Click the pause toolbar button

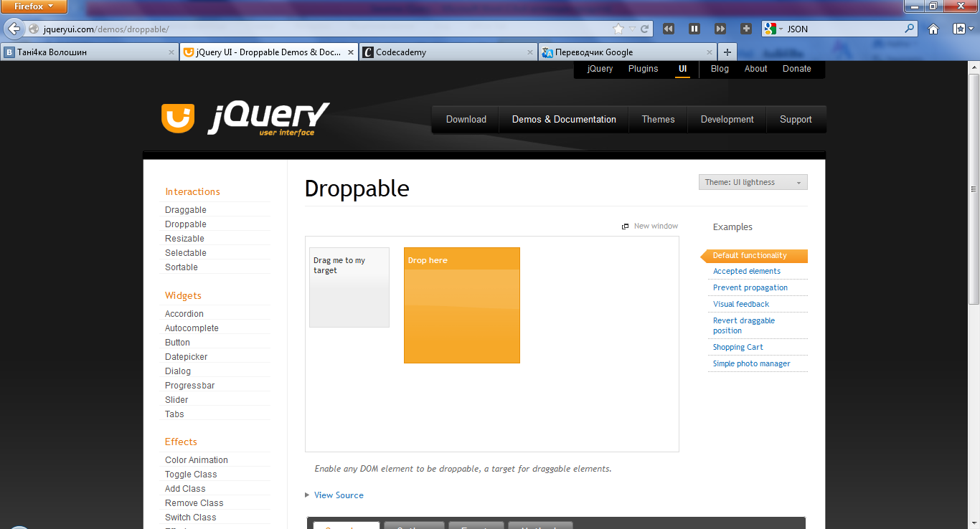(694, 29)
